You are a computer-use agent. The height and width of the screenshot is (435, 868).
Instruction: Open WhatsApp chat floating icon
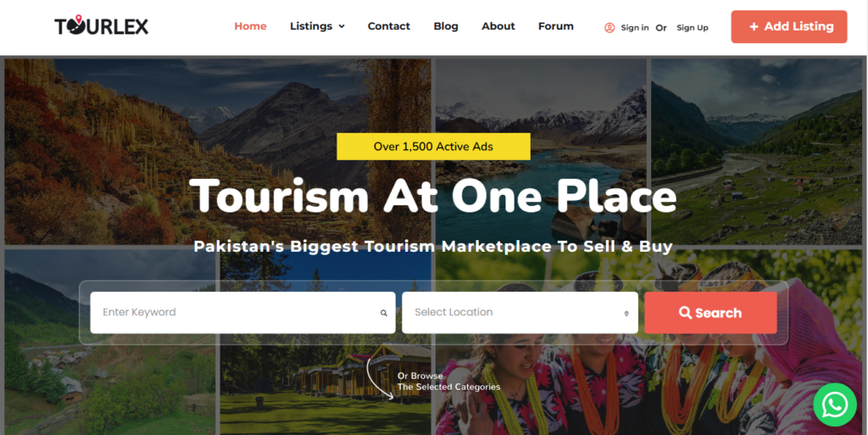[835, 404]
